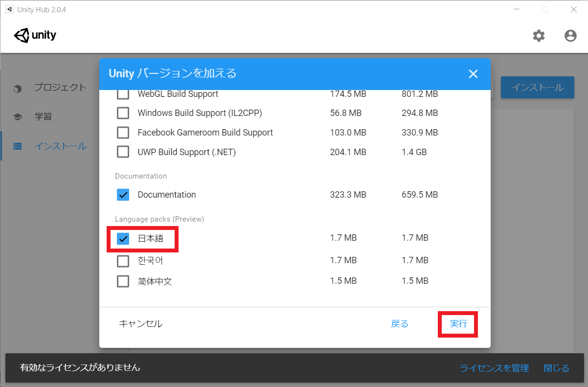
Task: Click the blue インストール button
Action: tap(538, 88)
